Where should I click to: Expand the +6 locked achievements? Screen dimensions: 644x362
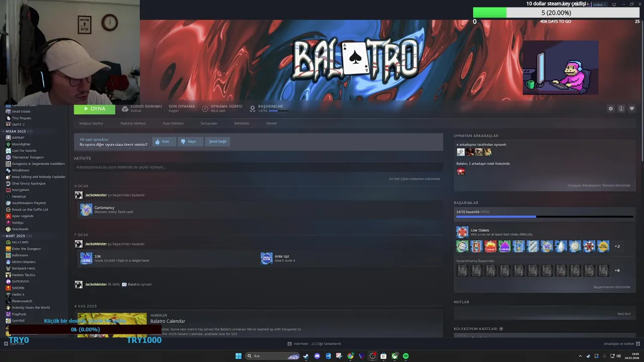pos(617,270)
